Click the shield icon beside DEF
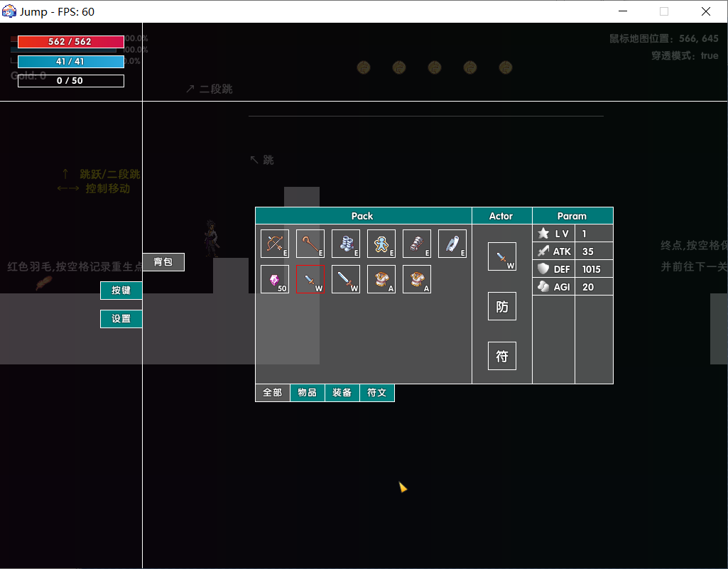The height and width of the screenshot is (569, 728). coord(543,269)
